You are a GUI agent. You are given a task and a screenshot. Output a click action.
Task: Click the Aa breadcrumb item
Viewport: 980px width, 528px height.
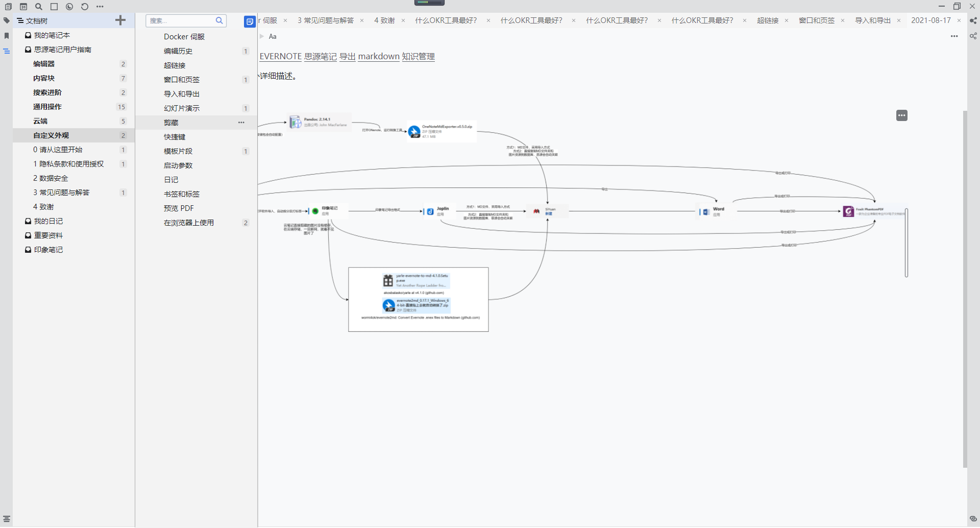[x=273, y=36]
